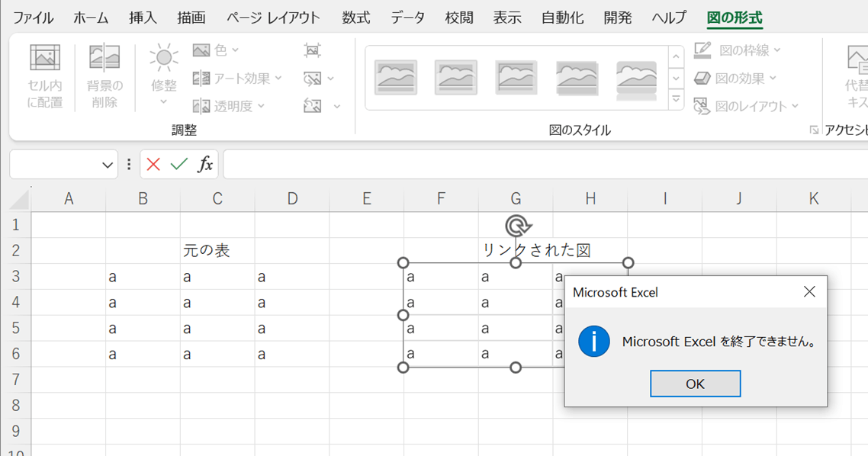Switch to the 自動化 tab

coord(562,18)
